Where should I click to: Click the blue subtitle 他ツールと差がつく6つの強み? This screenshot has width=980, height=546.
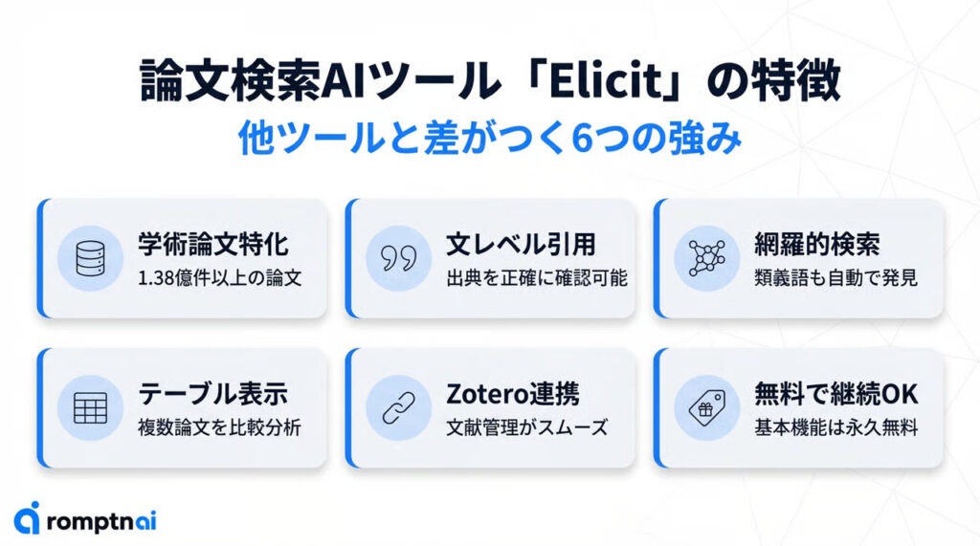tap(489, 140)
